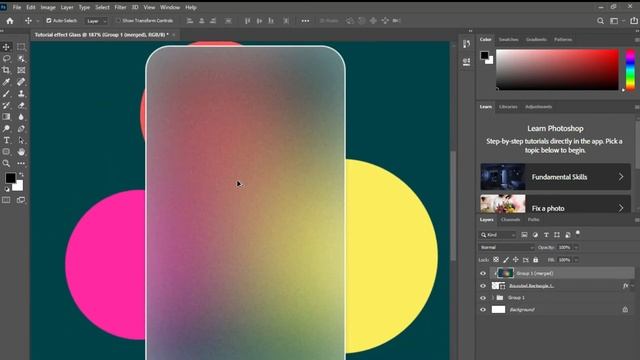Toggle the layer filtering on/off switch
Screen dimensions: 640x360
coord(578,233)
